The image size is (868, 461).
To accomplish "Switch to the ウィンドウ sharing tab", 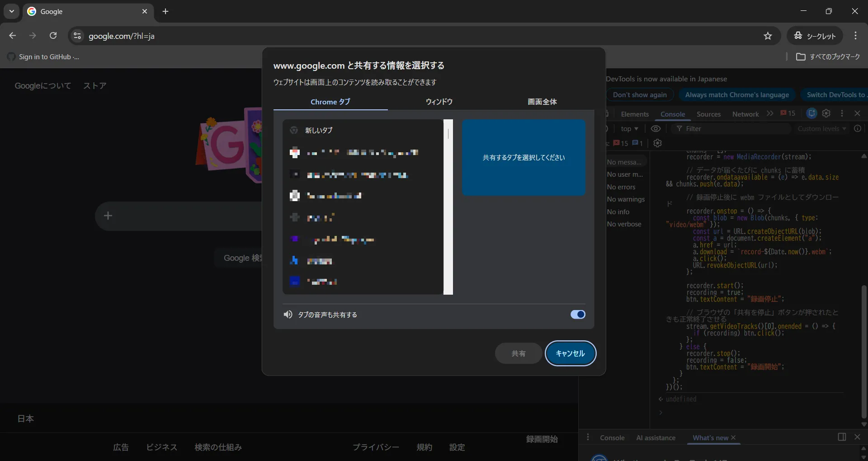I will click(x=439, y=102).
